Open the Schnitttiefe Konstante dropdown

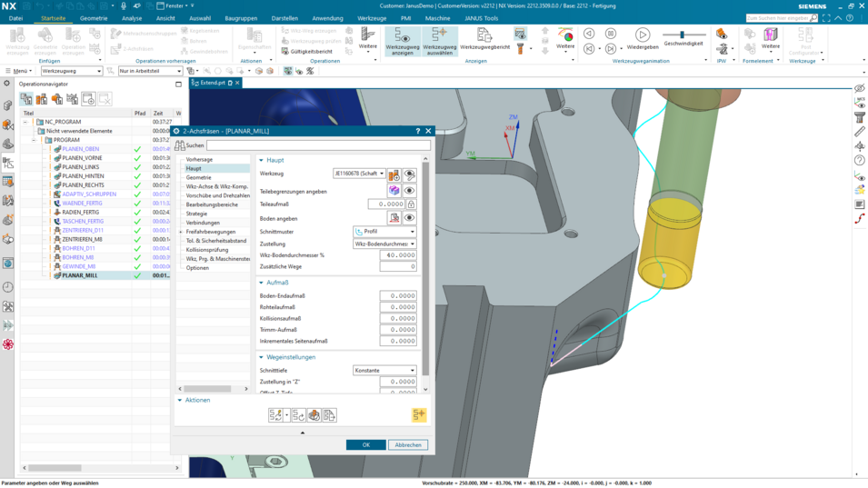tap(384, 370)
